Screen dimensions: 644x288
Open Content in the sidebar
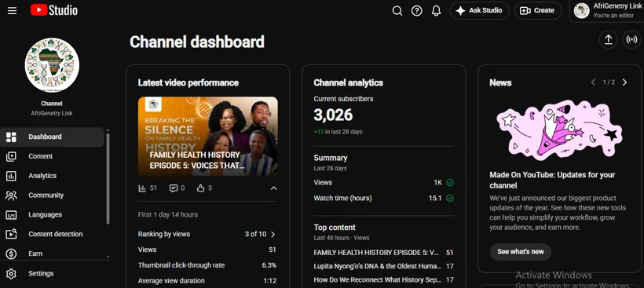[x=52, y=156]
